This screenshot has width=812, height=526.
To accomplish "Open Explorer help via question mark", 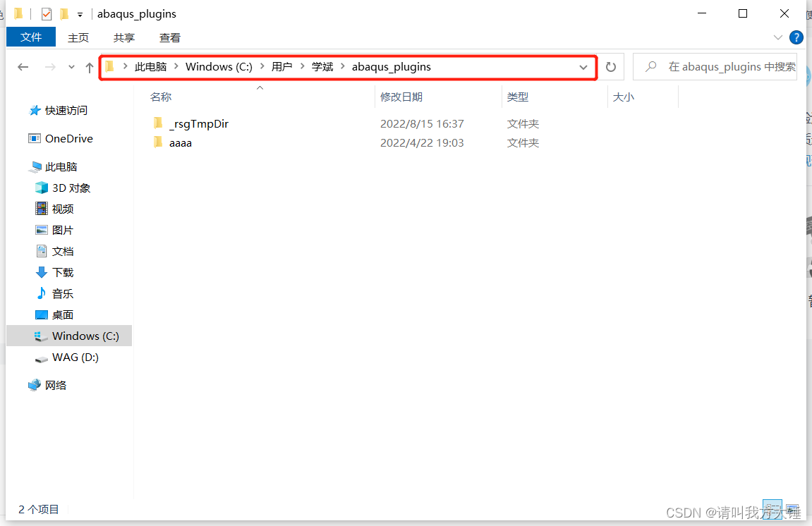I will point(796,37).
